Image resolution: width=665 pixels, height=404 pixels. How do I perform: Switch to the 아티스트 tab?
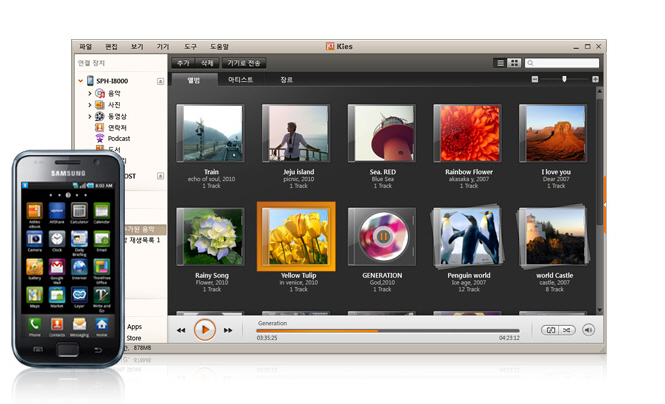[x=240, y=79]
